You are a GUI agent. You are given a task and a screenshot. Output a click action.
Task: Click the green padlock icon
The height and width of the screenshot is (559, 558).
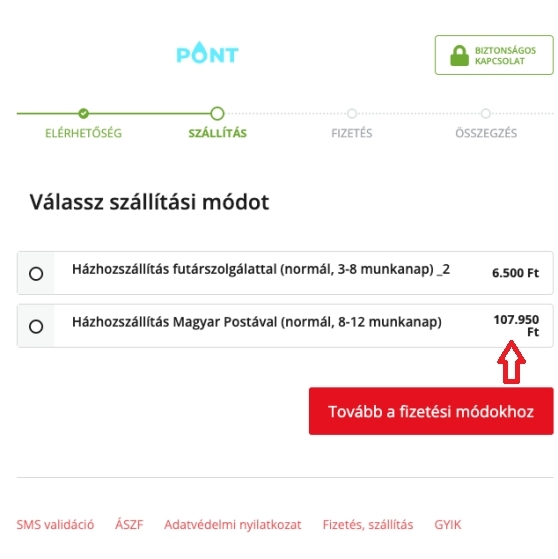459,56
